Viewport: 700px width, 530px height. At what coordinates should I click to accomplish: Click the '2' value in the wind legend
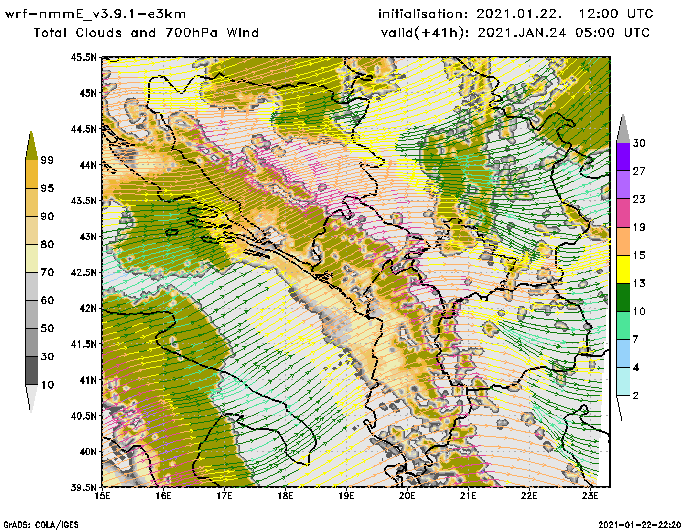tap(636, 396)
